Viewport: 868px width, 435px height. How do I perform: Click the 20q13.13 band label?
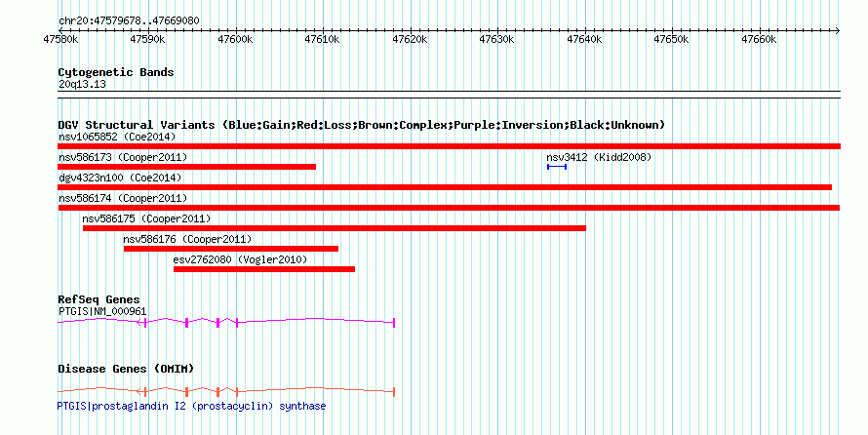[82, 85]
